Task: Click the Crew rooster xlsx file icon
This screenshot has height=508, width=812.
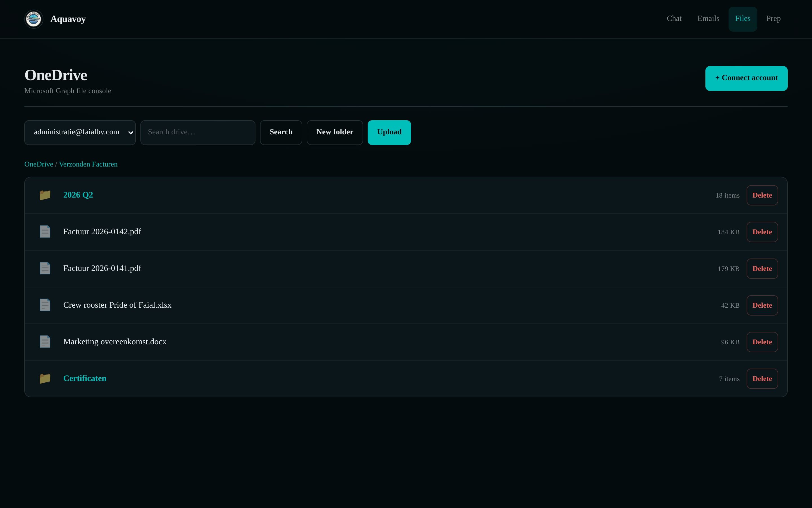Action: pyautogui.click(x=45, y=305)
